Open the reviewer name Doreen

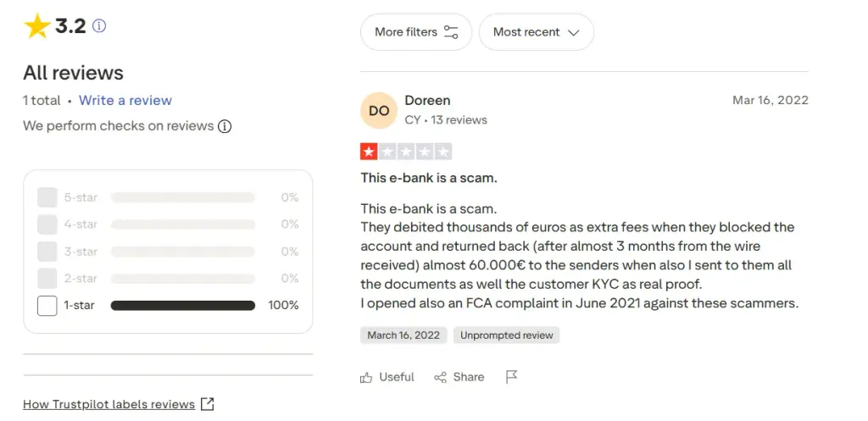[x=427, y=100]
